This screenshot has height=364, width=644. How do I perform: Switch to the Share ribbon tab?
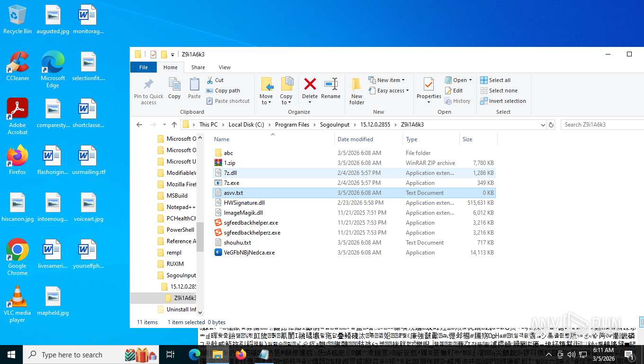click(x=198, y=67)
